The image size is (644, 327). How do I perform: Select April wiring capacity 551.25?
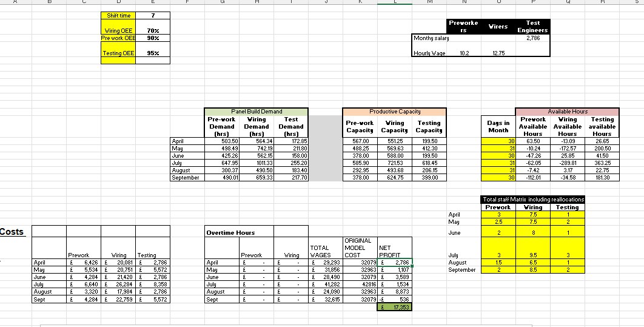(394, 141)
